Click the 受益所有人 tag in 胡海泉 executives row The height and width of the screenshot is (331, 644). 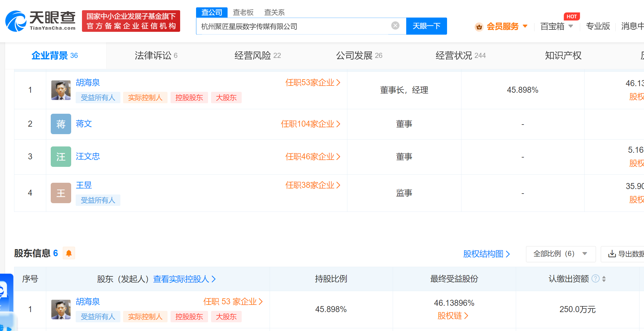coord(98,98)
